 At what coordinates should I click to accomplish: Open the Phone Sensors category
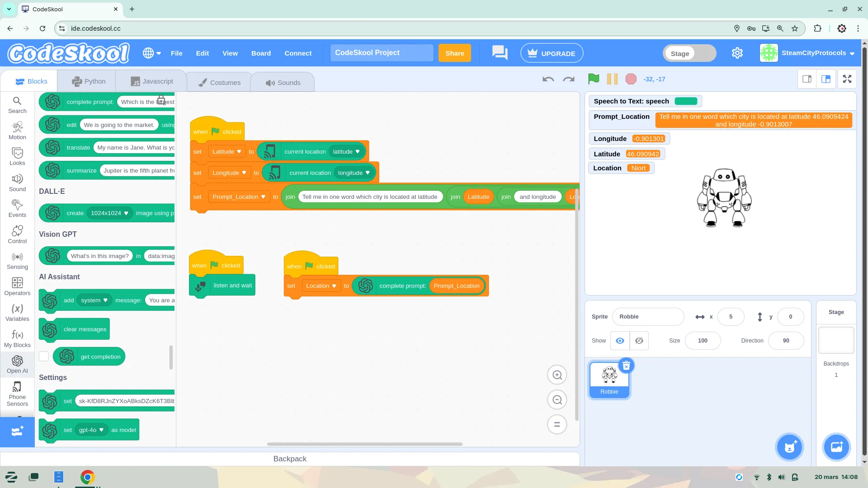(x=17, y=394)
